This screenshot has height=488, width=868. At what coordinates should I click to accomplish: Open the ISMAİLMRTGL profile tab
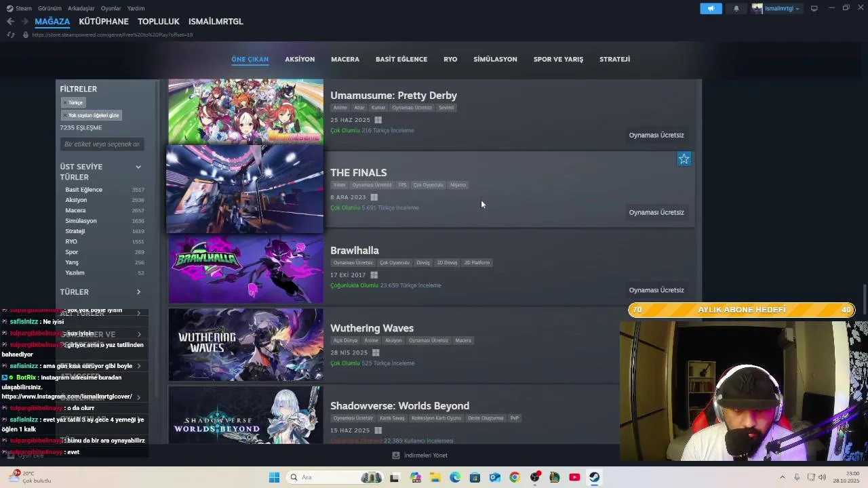[x=216, y=22]
